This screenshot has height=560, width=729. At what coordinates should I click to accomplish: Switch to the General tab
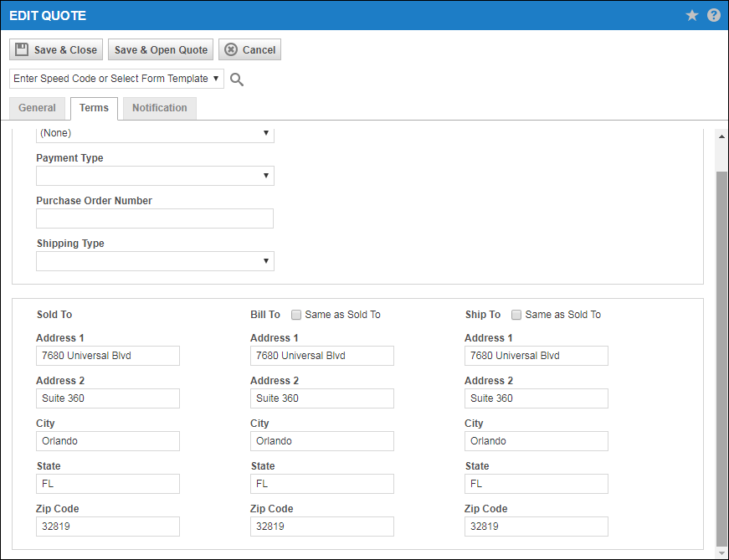(x=37, y=108)
